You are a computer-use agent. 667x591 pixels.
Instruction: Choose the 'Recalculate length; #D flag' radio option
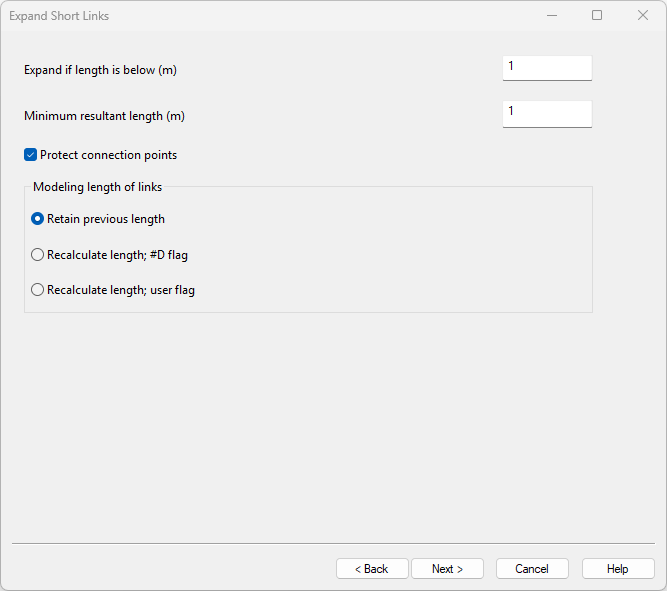coord(38,255)
